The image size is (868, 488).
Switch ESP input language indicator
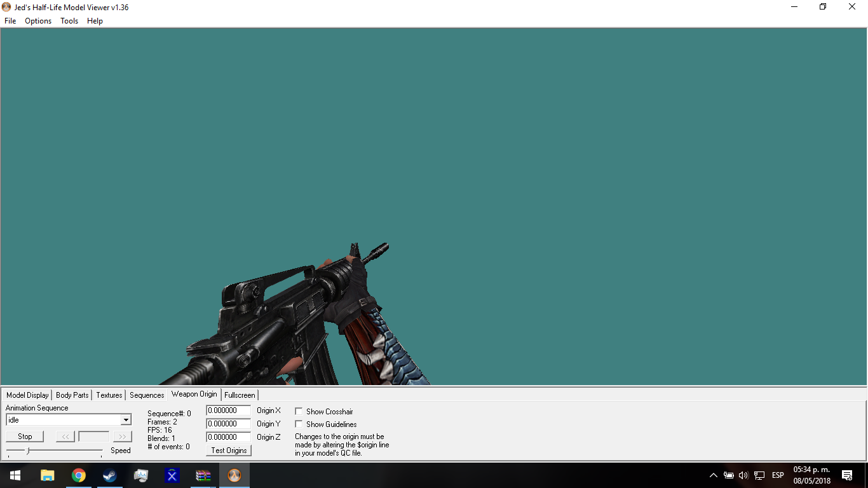click(778, 475)
